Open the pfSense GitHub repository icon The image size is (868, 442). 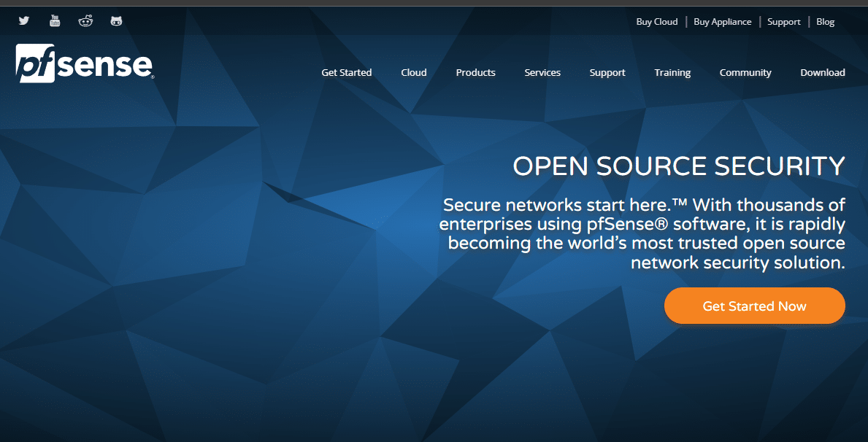pyautogui.click(x=116, y=21)
